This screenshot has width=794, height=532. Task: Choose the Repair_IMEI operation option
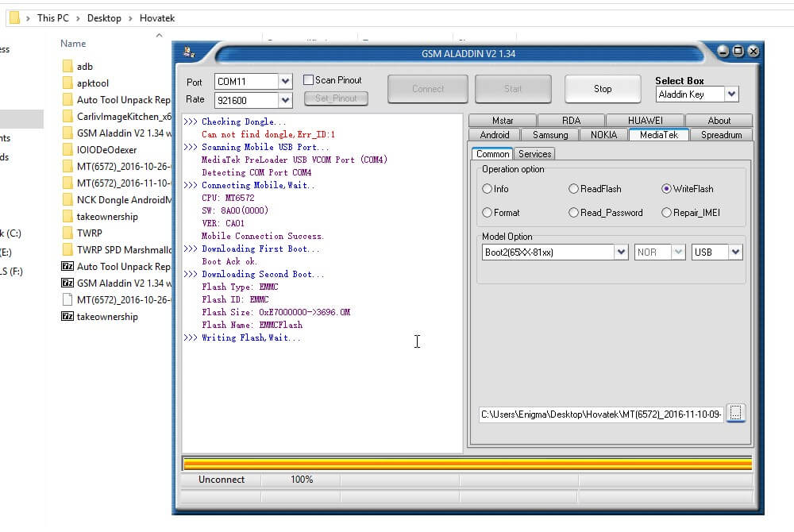point(666,213)
